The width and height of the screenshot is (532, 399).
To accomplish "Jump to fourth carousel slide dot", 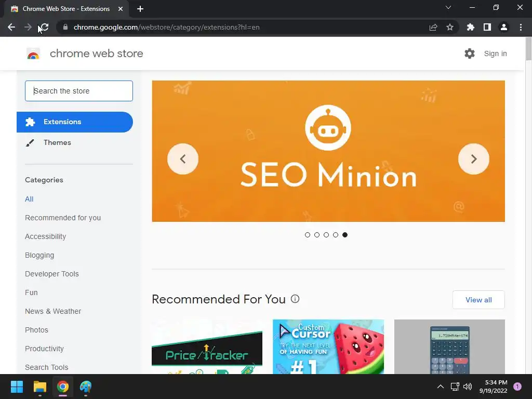I will [x=336, y=235].
